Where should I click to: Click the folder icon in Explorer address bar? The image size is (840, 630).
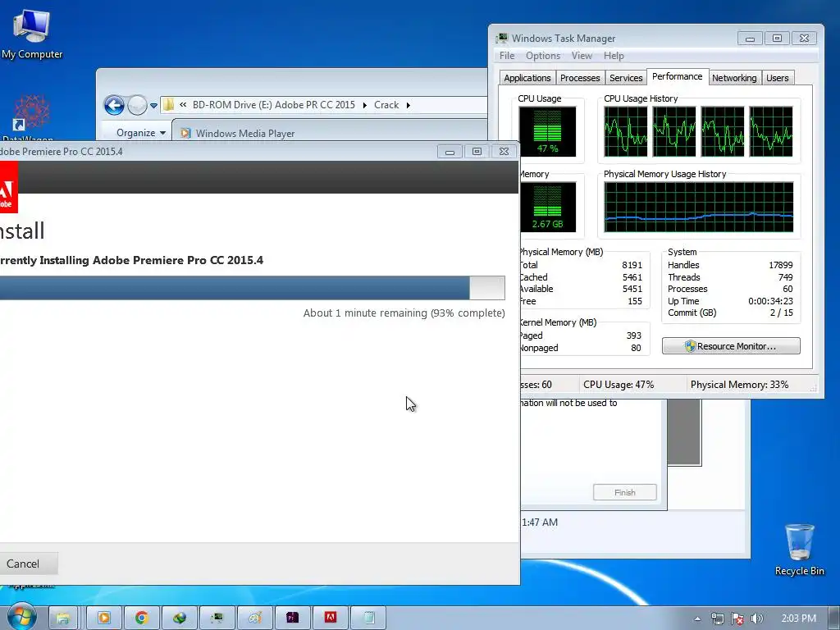[x=168, y=104]
